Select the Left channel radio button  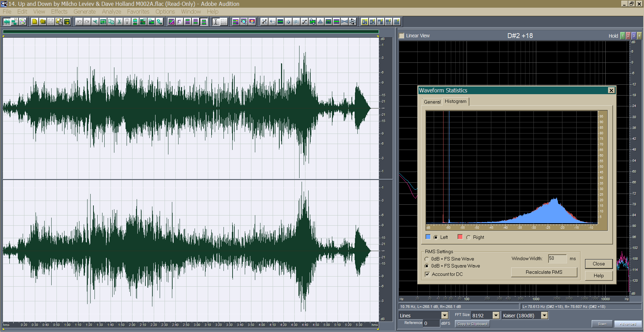pyautogui.click(x=435, y=237)
